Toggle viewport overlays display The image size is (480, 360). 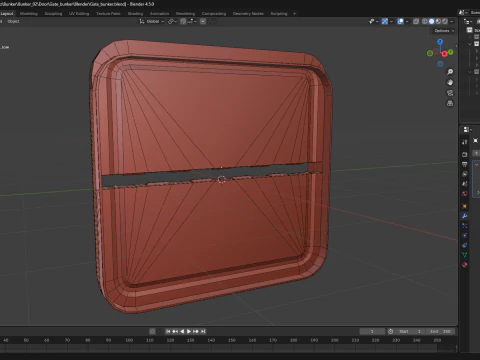point(400,21)
